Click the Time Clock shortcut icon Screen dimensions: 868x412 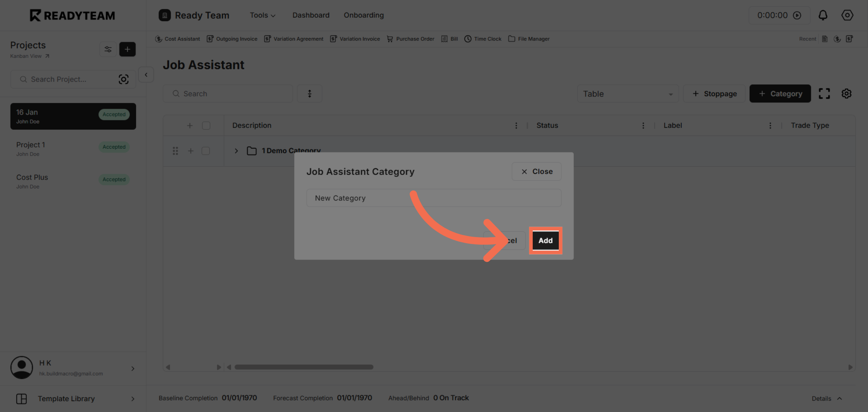pos(468,39)
